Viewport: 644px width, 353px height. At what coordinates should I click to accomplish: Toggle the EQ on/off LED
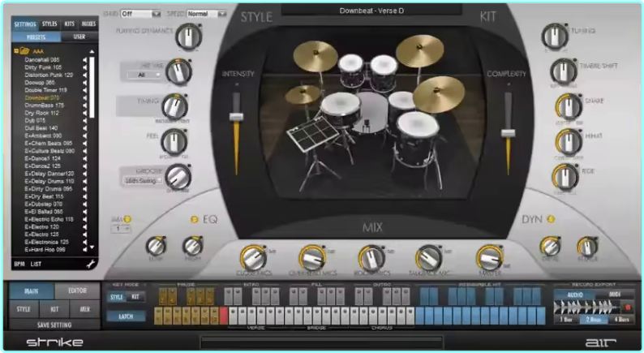tap(195, 219)
